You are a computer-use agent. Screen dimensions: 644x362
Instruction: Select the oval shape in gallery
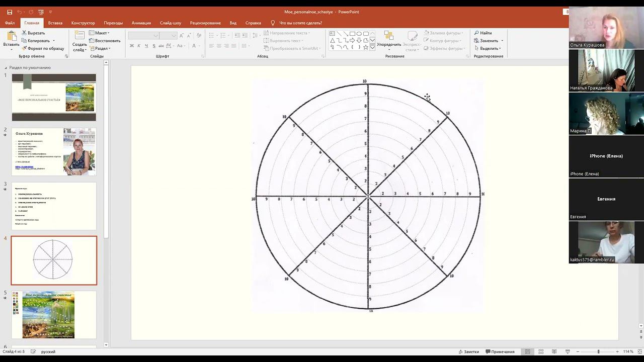[359, 34]
